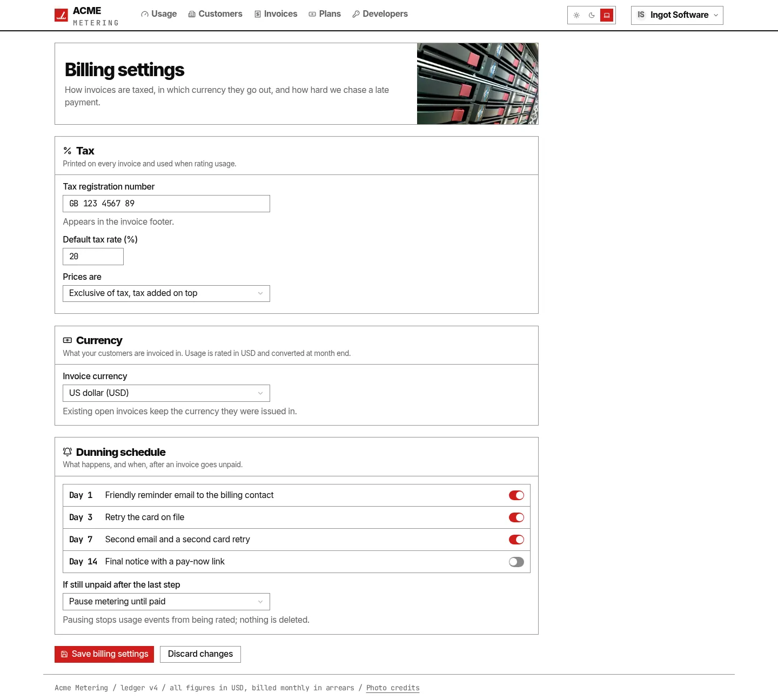Click the "Day 14" row label

(83, 562)
